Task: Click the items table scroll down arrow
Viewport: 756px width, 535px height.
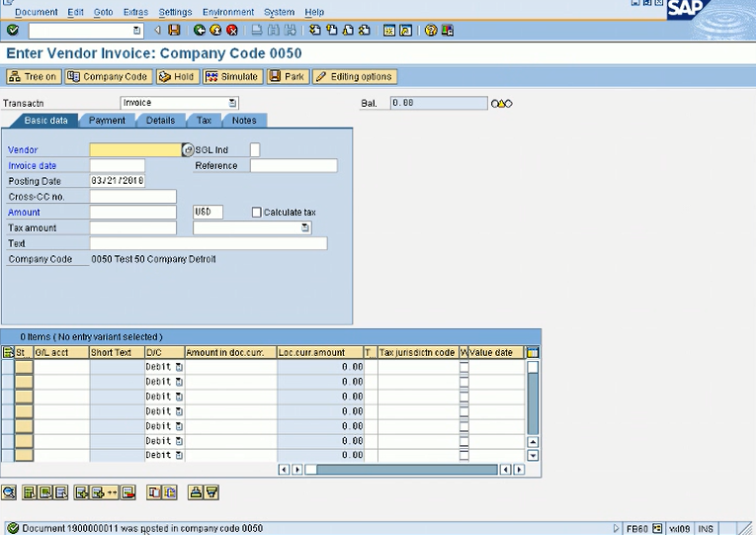Action: coord(533,455)
